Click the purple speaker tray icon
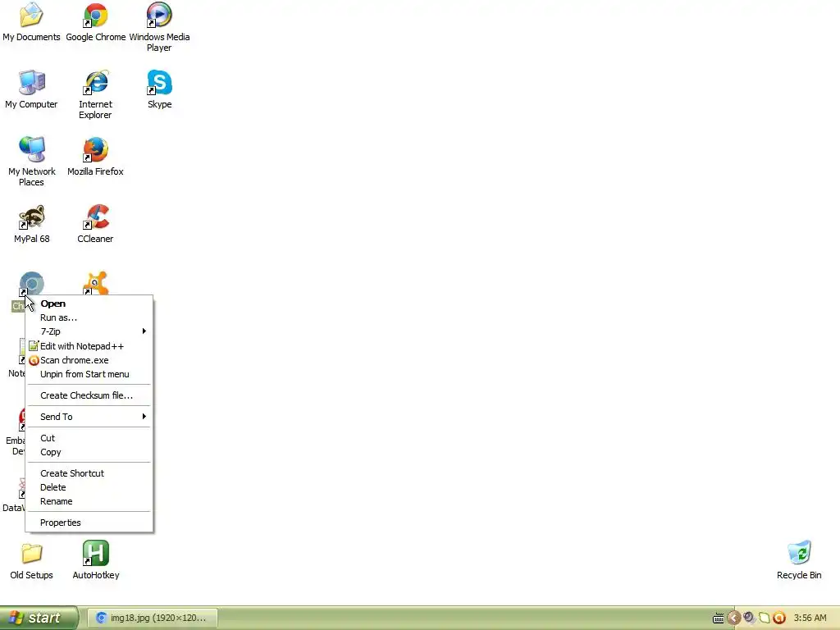This screenshot has height=630, width=840. [749, 618]
